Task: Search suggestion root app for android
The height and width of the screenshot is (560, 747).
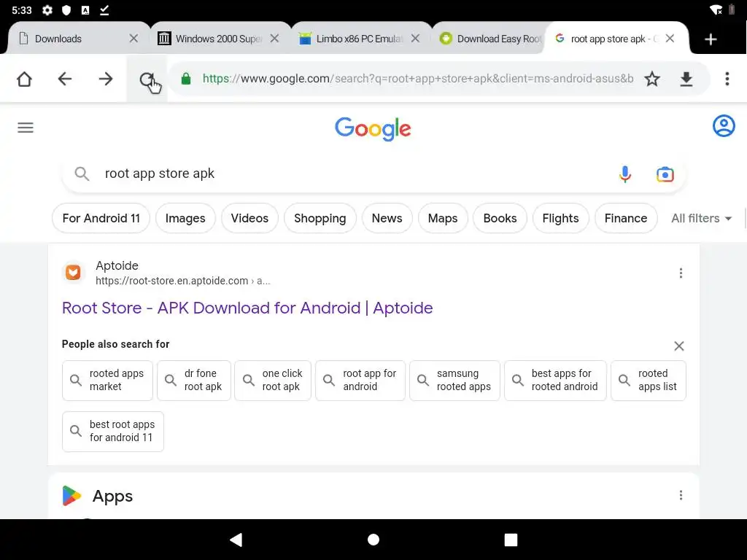Action: pos(360,380)
